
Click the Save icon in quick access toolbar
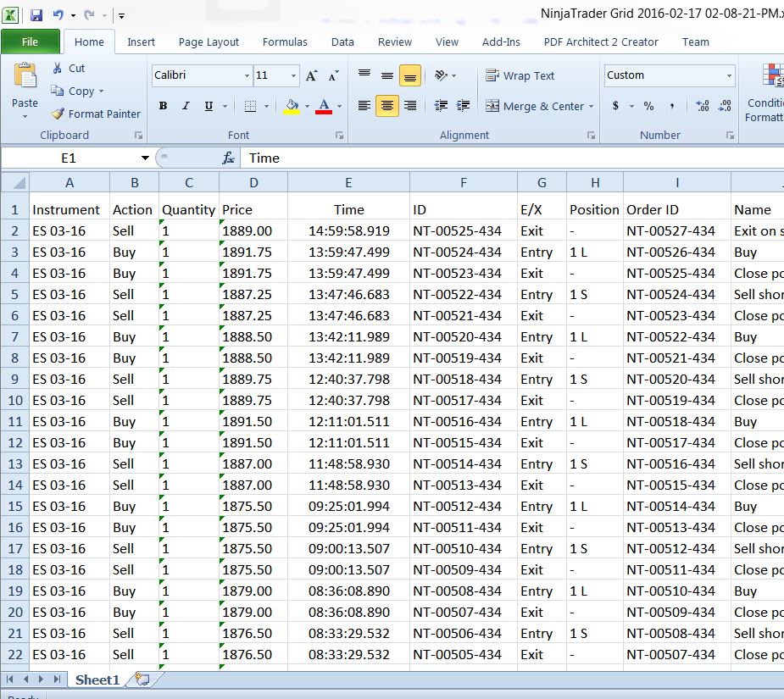[36, 15]
